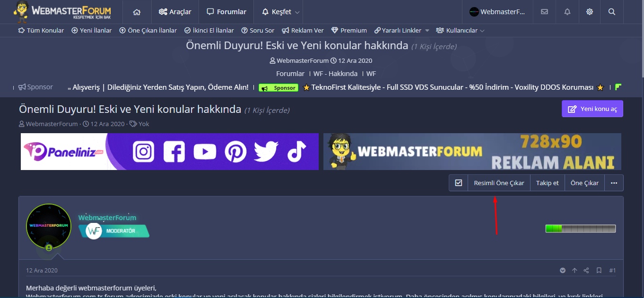644x298 pixels.
Task: Click the Sponsor megaphone label
Action: [35, 87]
